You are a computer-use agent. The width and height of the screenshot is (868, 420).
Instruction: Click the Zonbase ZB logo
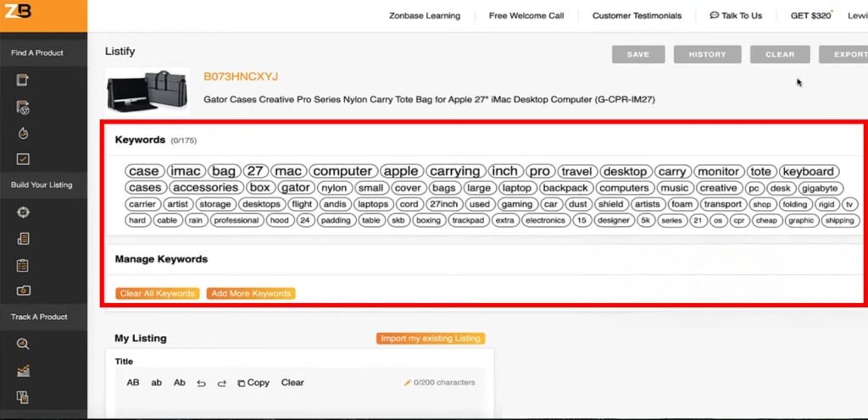click(x=18, y=11)
